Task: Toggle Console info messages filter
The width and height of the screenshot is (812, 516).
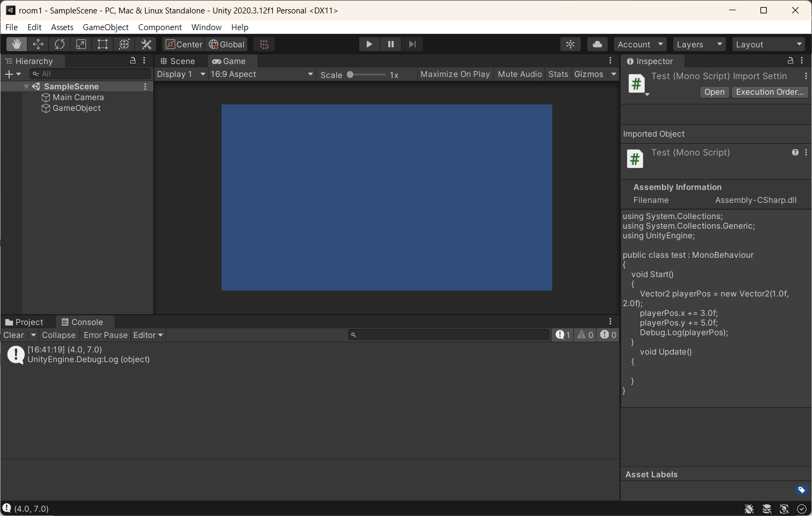Action: click(563, 335)
